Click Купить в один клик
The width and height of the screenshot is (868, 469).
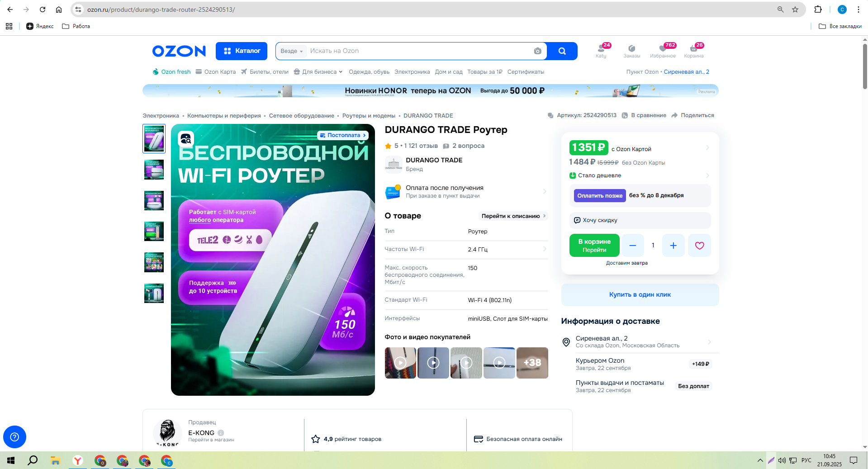pos(640,294)
